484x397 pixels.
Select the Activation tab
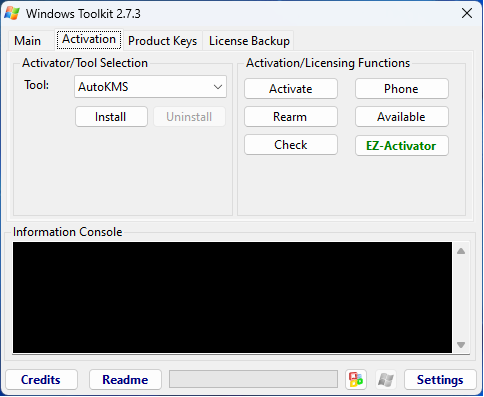(89, 39)
